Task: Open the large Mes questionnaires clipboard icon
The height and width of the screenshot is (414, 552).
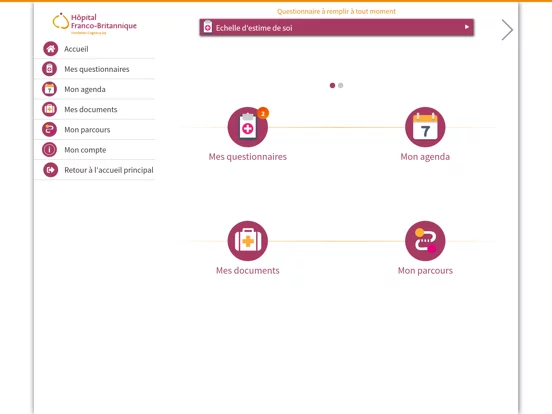Action: pos(248,127)
